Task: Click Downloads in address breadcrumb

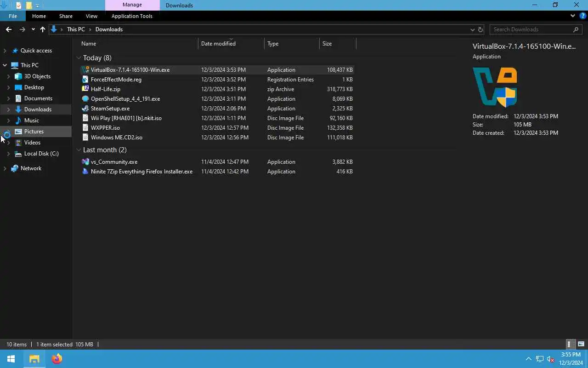Action: coord(109,29)
